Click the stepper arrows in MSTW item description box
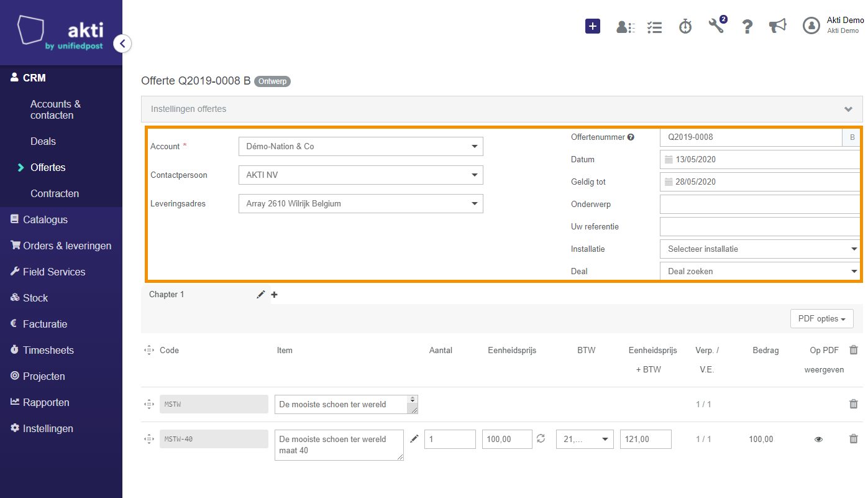This screenshot has height=498, width=868. coord(413,399)
